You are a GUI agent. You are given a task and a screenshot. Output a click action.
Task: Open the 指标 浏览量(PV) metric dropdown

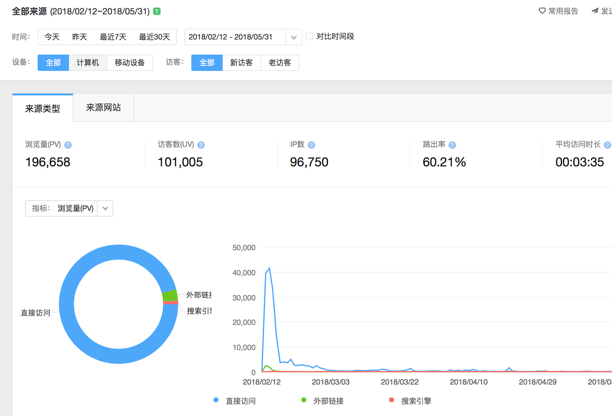(69, 208)
